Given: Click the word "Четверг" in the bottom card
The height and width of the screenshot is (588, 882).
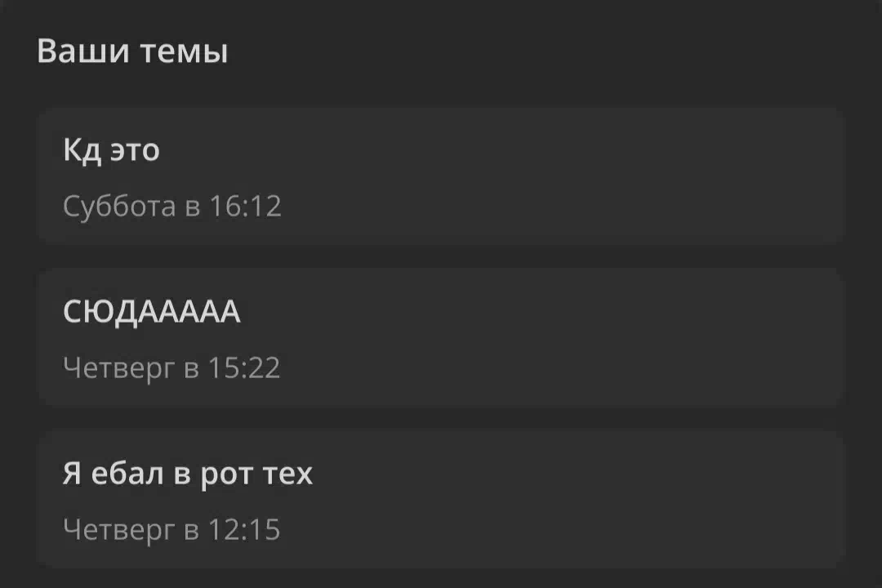Looking at the screenshot, I should (x=119, y=530).
